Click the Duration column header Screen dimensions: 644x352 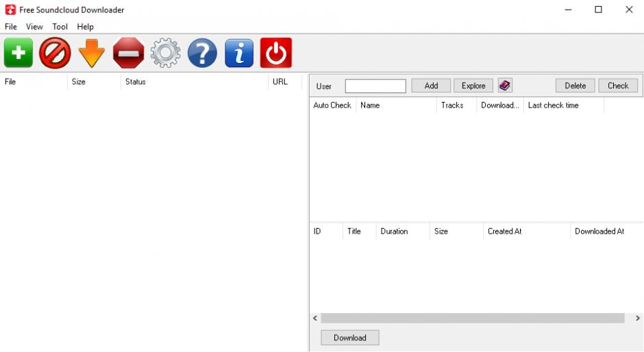click(x=403, y=231)
